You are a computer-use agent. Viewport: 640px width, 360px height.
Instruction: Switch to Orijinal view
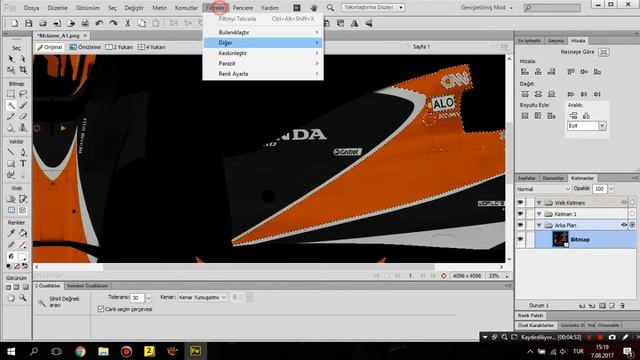(49, 47)
